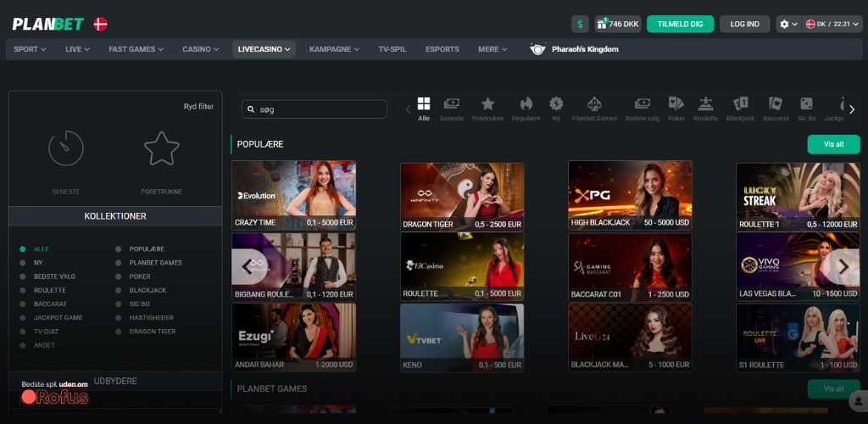Select the Bedste valg collection option

coord(23,276)
